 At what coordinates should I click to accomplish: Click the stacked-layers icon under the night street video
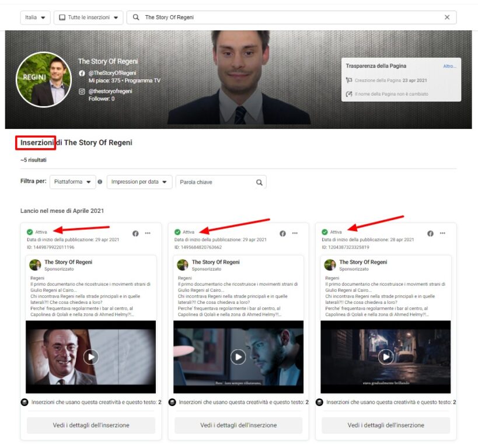pos(319,402)
